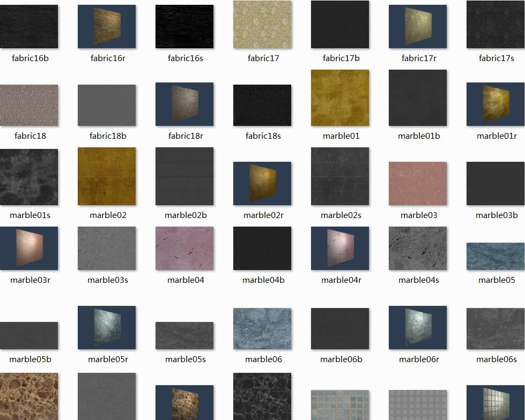Click the fabric17 file name label
Image resolution: width=525 pixels, height=420 pixels.
click(x=263, y=58)
